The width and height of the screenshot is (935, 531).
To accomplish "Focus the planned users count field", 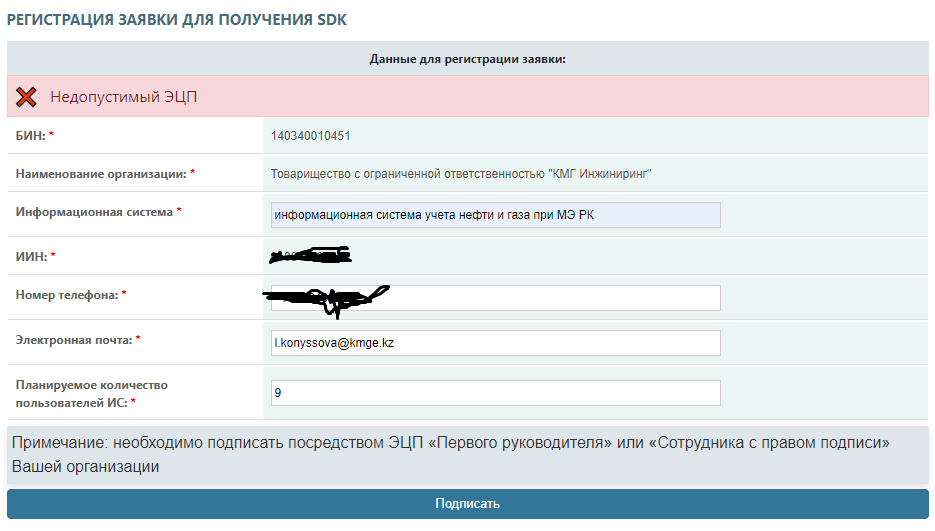I will (495, 393).
